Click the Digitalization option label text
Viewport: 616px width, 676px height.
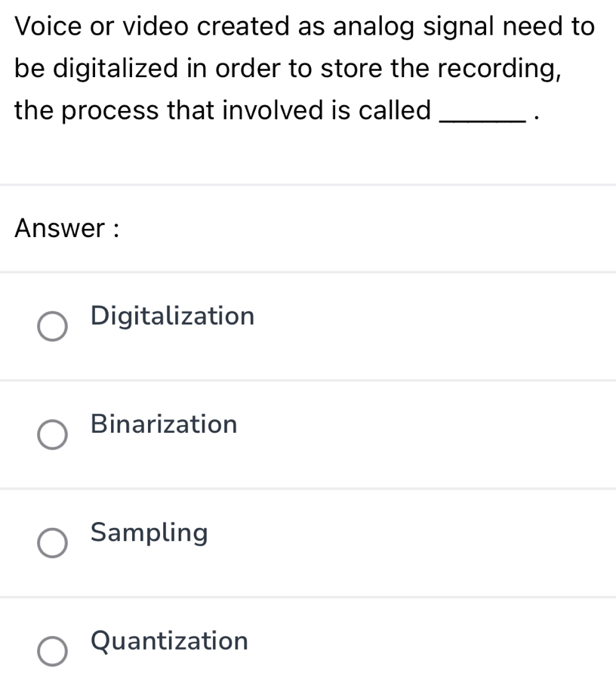(x=171, y=316)
